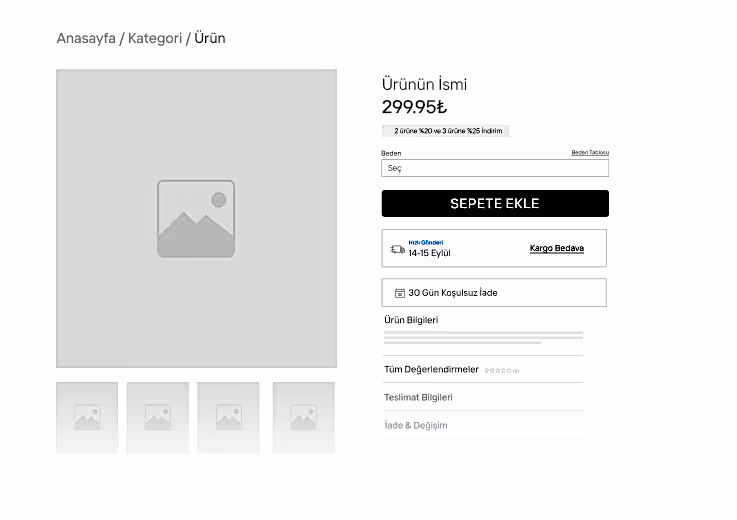
Task: Select the first product thumbnail
Action: (87, 416)
